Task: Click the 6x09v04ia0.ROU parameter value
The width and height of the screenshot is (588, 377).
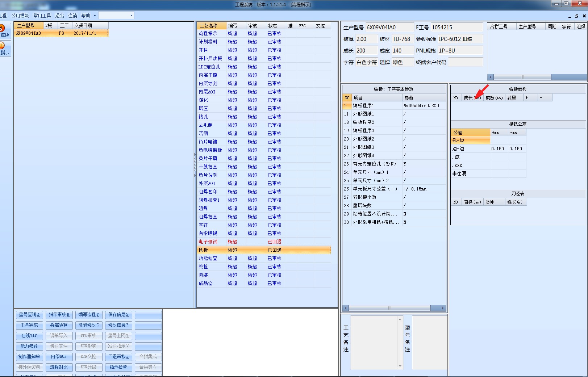Action: click(x=421, y=105)
